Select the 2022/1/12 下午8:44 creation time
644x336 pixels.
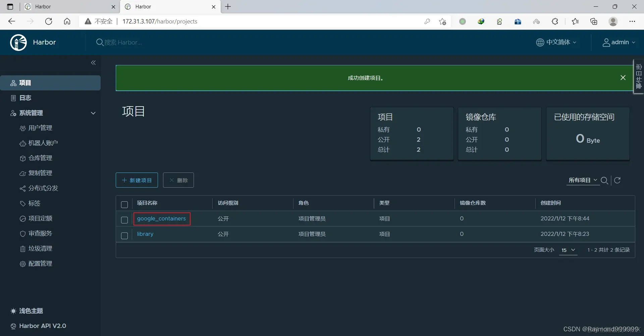tap(565, 218)
